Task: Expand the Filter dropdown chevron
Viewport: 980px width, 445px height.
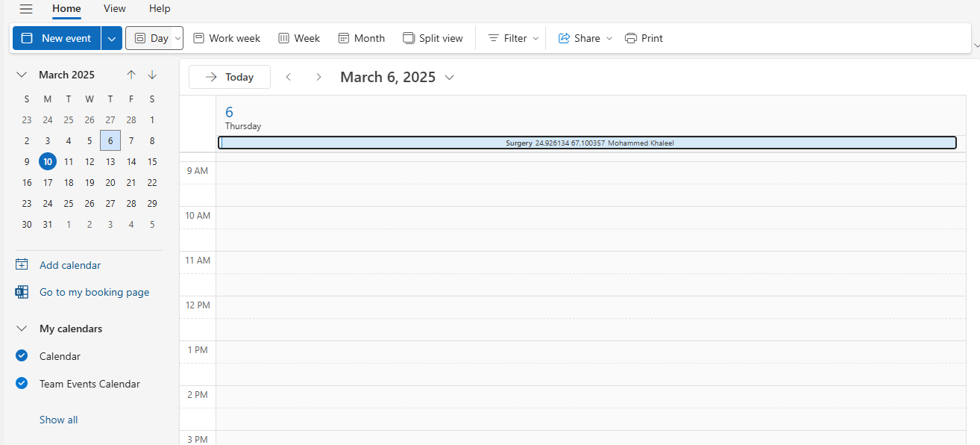Action: coord(535,38)
